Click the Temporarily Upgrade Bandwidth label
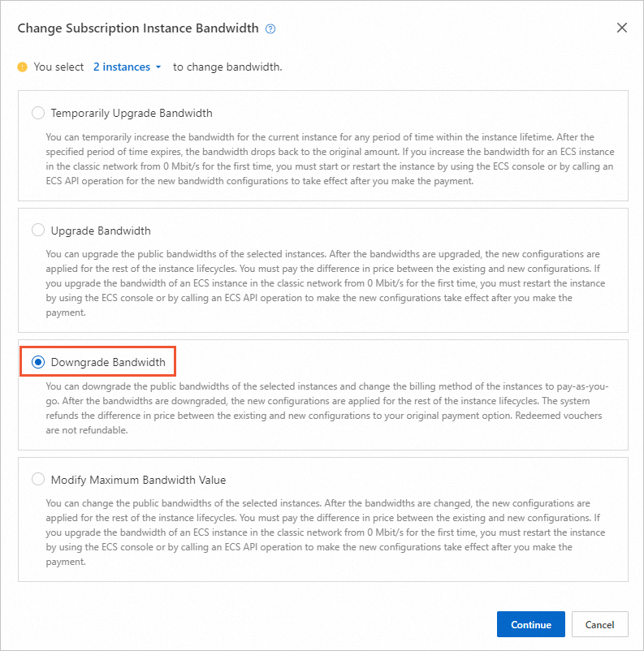 click(132, 113)
